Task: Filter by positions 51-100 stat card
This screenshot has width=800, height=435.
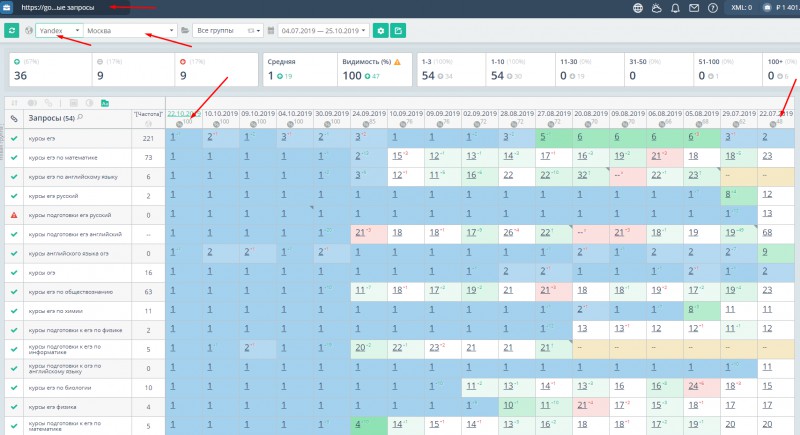Action: click(x=728, y=69)
